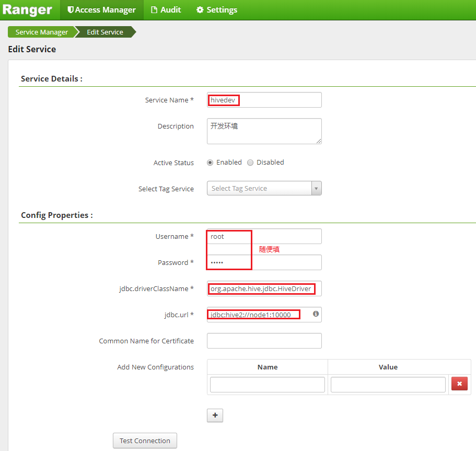Open the Select Tag Service dropdown
This screenshot has height=451, width=476.
pos(264,188)
